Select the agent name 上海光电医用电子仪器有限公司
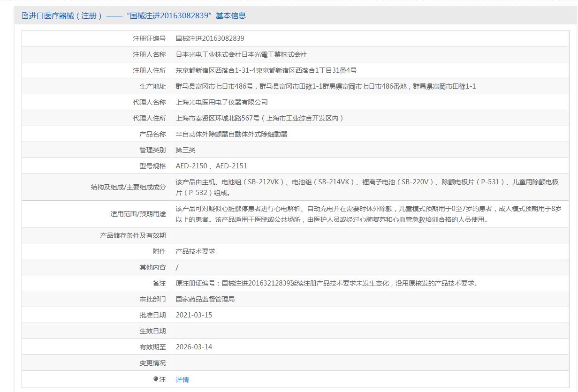This screenshot has width=578, height=392. [x=221, y=102]
